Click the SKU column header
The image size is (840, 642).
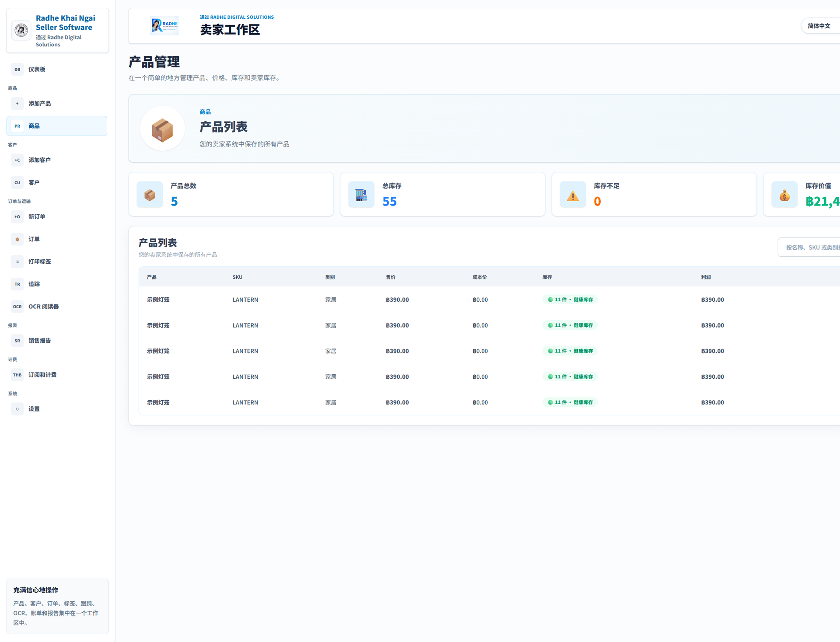(x=238, y=277)
